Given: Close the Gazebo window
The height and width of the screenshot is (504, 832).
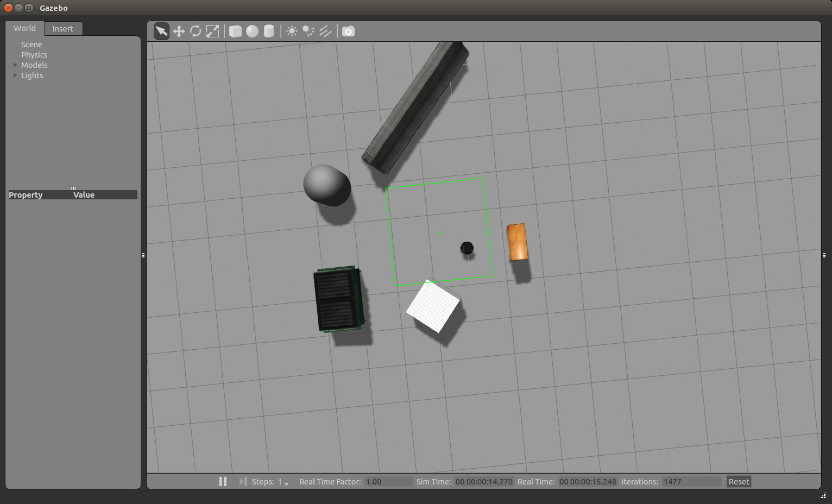Looking at the screenshot, I should tap(8, 8).
